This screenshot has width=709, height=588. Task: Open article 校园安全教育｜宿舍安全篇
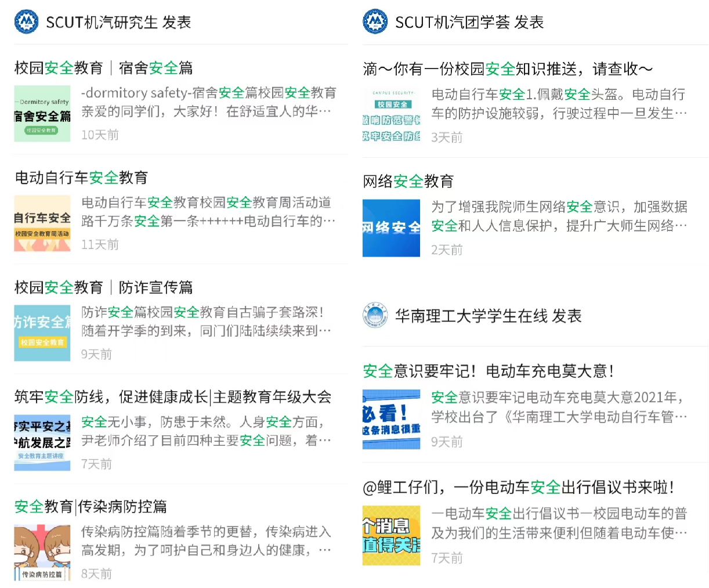point(104,68)
